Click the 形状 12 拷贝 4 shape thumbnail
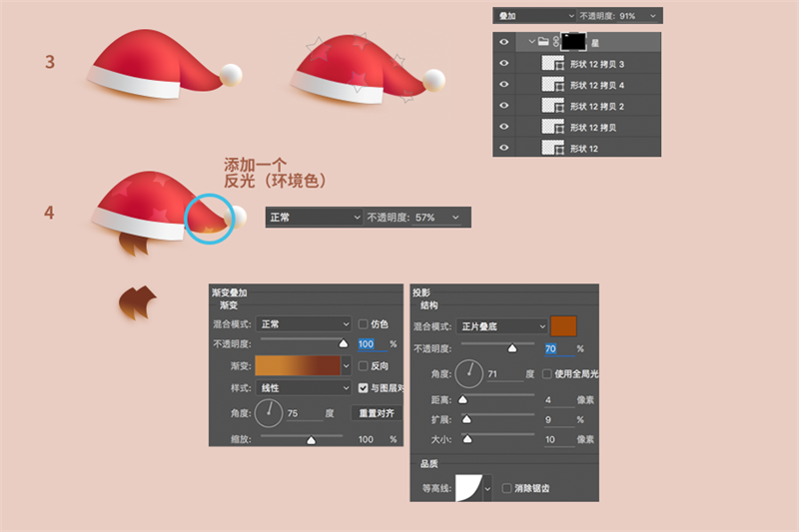This screenshot has width=799, height=532. (552, 85)
